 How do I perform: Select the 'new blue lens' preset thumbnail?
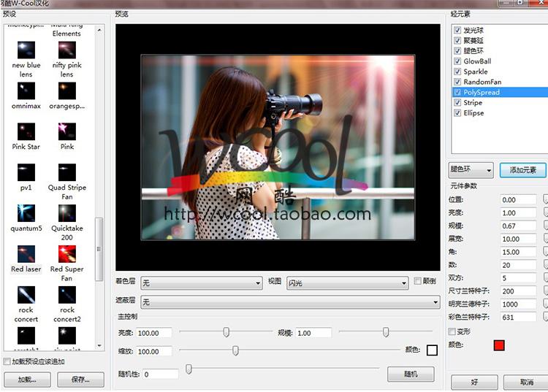point(26,50)
